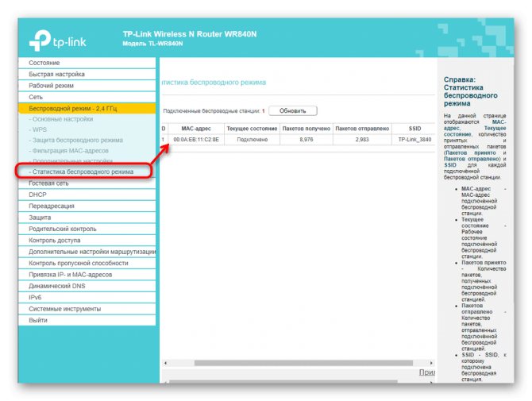Screen dimensions: 532x401
Task: Open Фильтрация MAC-адресов submenu
Action: [x=68, y=151]
